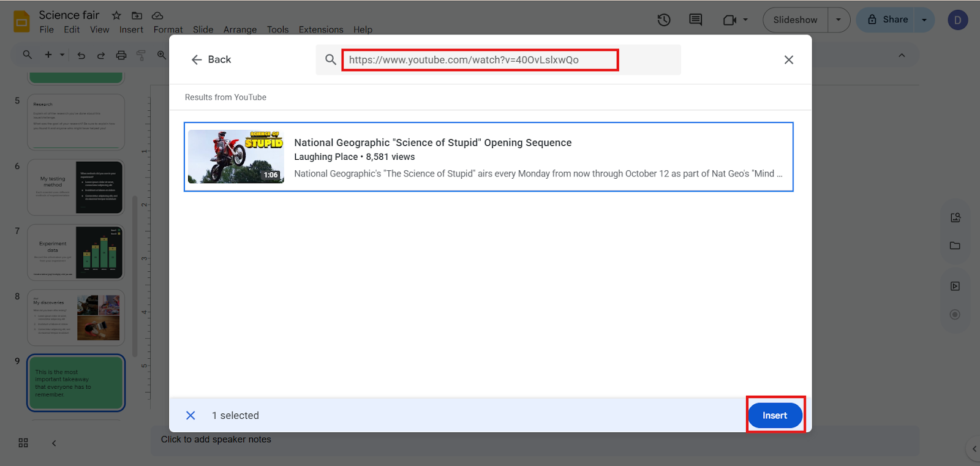The width and height of the screenshot is (980, 466).
Task: Collapse the filmstrip panel chevron
Action: tap(54, 443)
